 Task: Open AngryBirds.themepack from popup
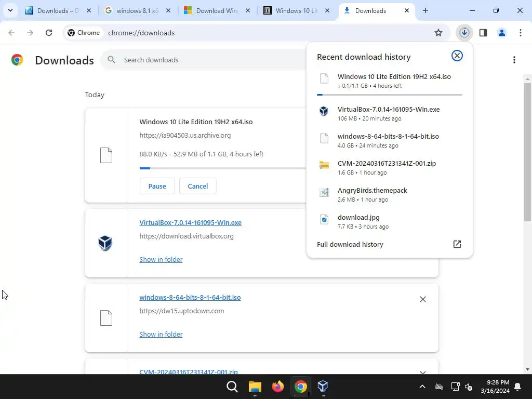pyautogui.click(x=389, y=195)
